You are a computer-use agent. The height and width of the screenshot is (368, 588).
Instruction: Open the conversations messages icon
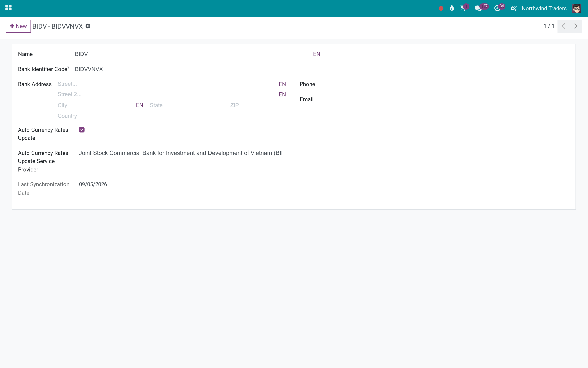click(x=478, y=8)
